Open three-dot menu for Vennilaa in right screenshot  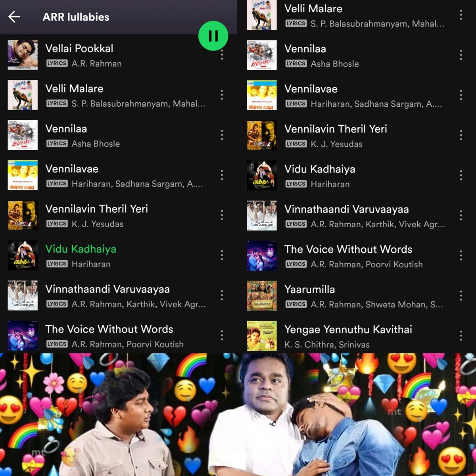click(461, 55)
